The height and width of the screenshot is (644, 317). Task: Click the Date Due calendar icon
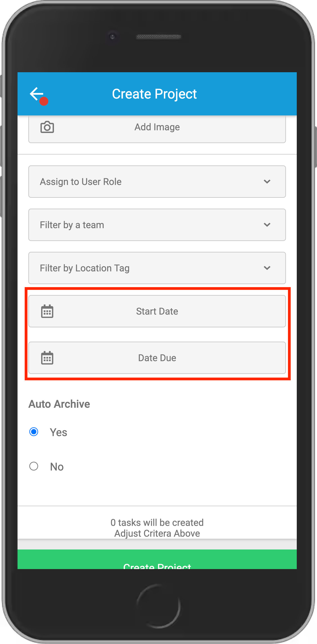click(x=47, y=358)
